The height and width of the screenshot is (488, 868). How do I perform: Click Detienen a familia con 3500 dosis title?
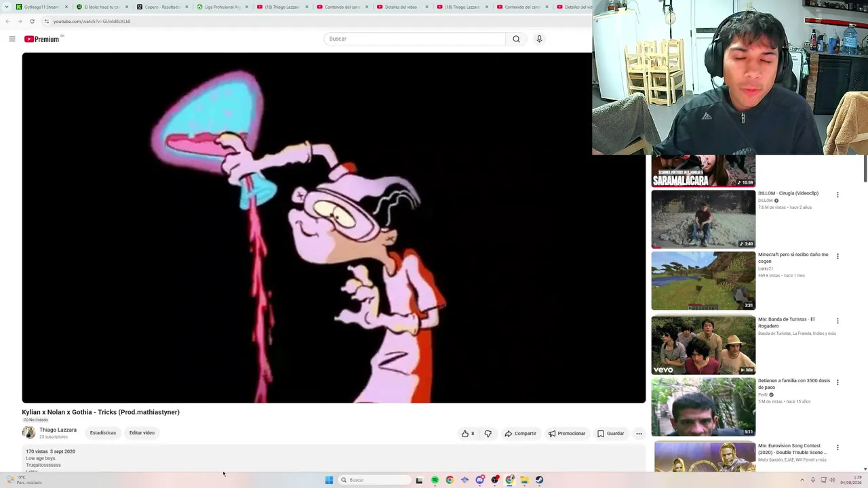794,384
